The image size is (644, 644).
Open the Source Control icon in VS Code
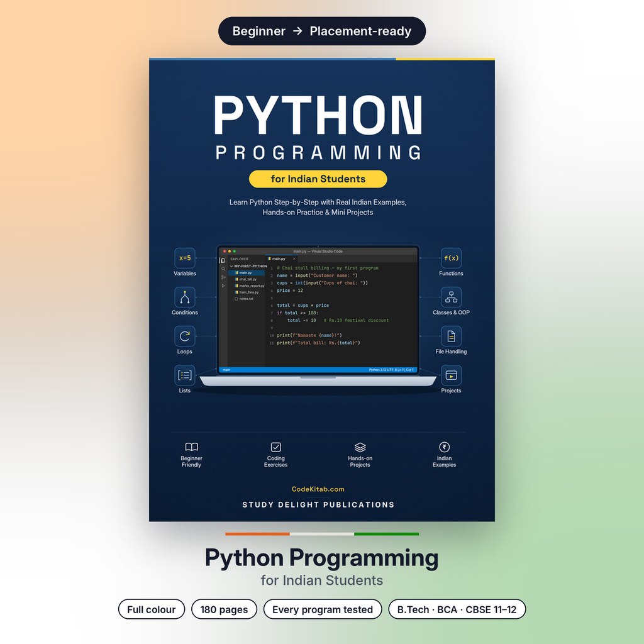[x=223, y=277]
